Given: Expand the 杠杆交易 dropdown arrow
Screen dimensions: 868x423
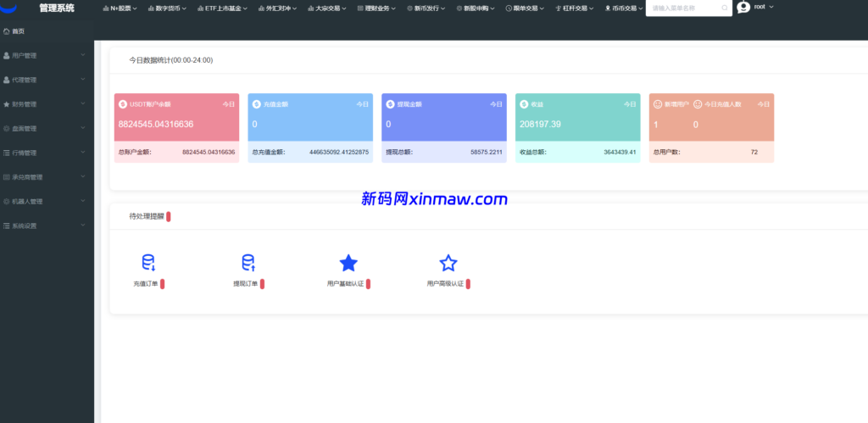Looking at the screenshot, I should (x=592, y=8).
